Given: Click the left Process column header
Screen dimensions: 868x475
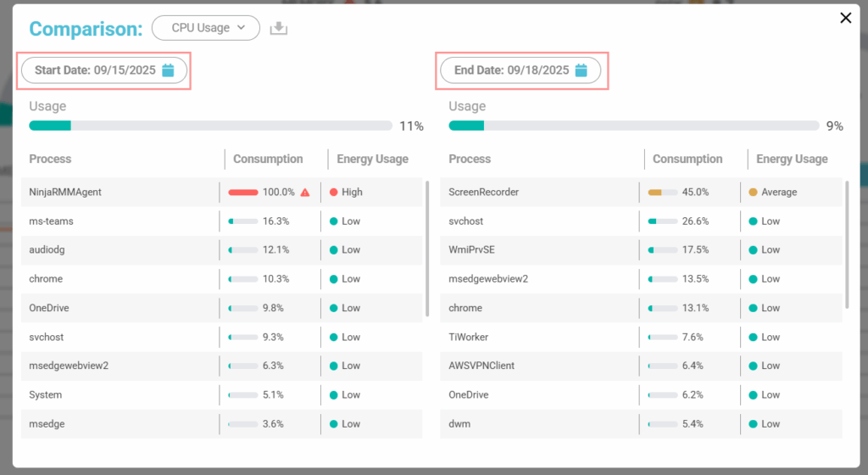Looking at the screenshot, I should pyautogui.click(x=51, y=159).
